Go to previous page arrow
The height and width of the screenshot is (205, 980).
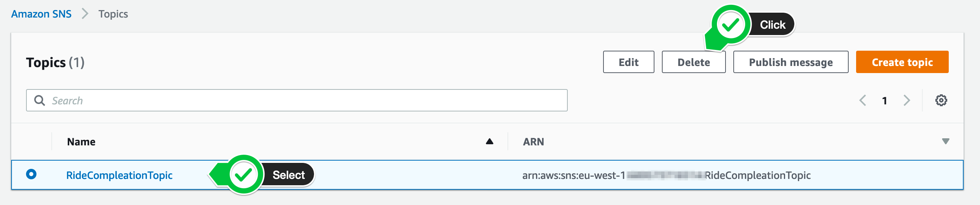[862, 100]
